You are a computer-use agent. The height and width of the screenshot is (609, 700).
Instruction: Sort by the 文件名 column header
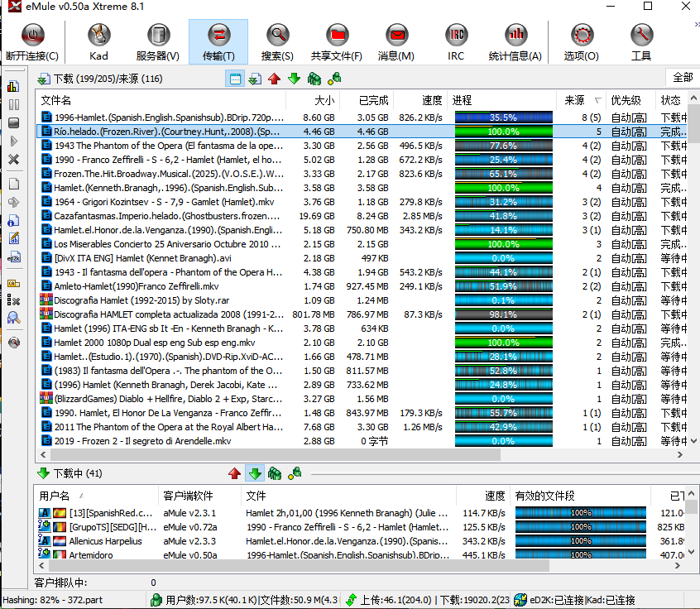tap(161, 100)
